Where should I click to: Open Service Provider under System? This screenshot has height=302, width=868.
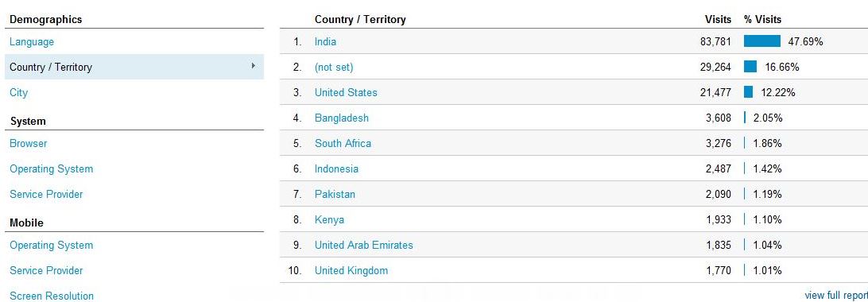click(46, 195)
